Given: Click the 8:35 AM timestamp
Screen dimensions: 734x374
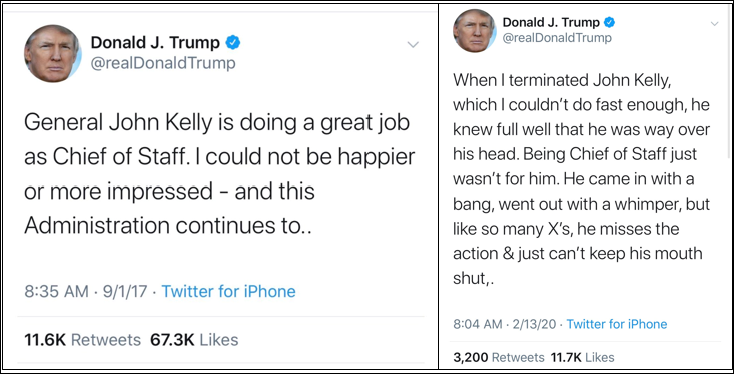Looking at the screenshot, I should (x=56, y=292).
